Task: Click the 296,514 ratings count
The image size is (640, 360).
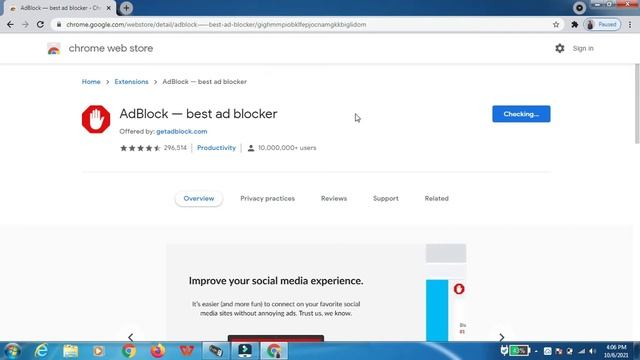Action: 175,148
